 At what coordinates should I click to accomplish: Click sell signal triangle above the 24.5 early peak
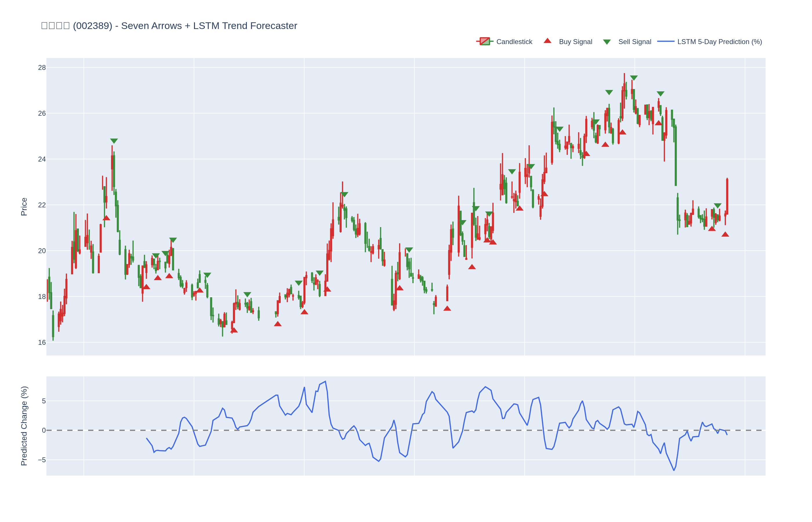114,141
